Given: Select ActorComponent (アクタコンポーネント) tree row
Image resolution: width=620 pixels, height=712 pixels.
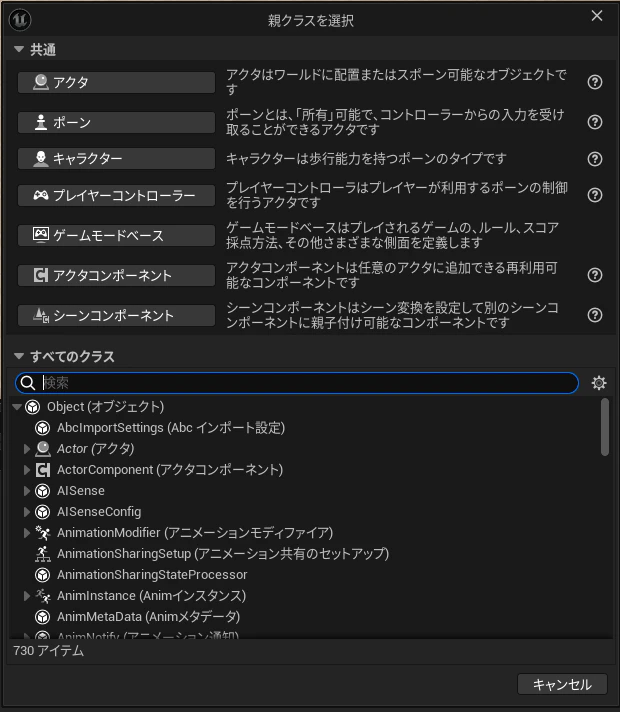Looking at the screenshot, I should point(170,470).
